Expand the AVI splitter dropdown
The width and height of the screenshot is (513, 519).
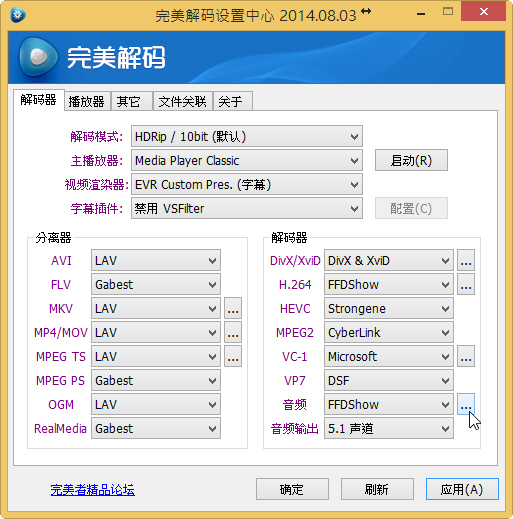pos(156,261)
